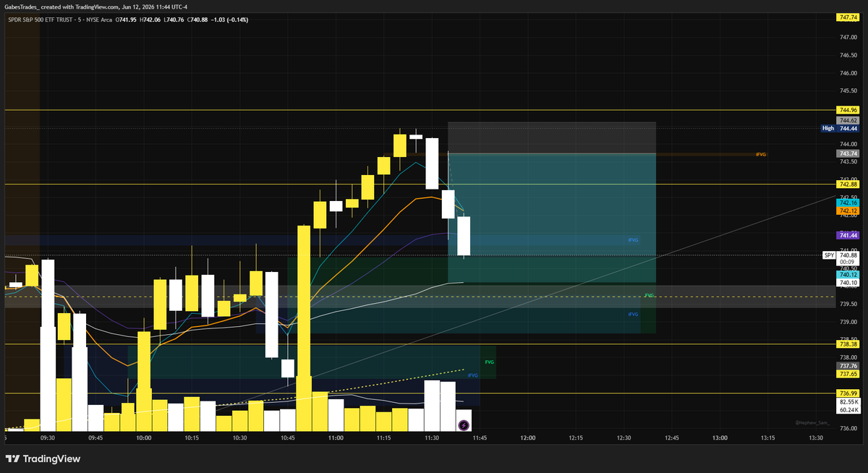This screenshot has width=868, height=473.
Task: Select the blue IFVG label near 741.44 level
Action: pos(633,239)
